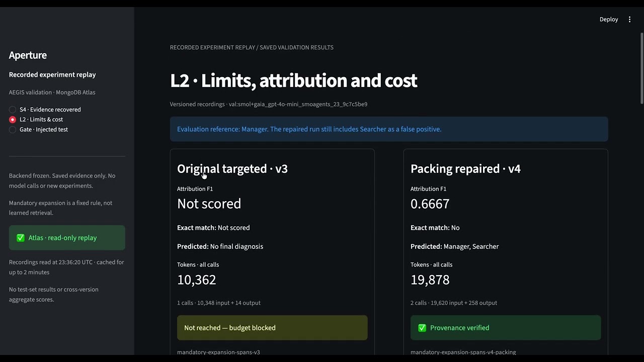Image resolution: width=644 pixels, height=362 pixels.
Task: Click the Atlas · read-only replay status box
Action: tap(67, 238)
